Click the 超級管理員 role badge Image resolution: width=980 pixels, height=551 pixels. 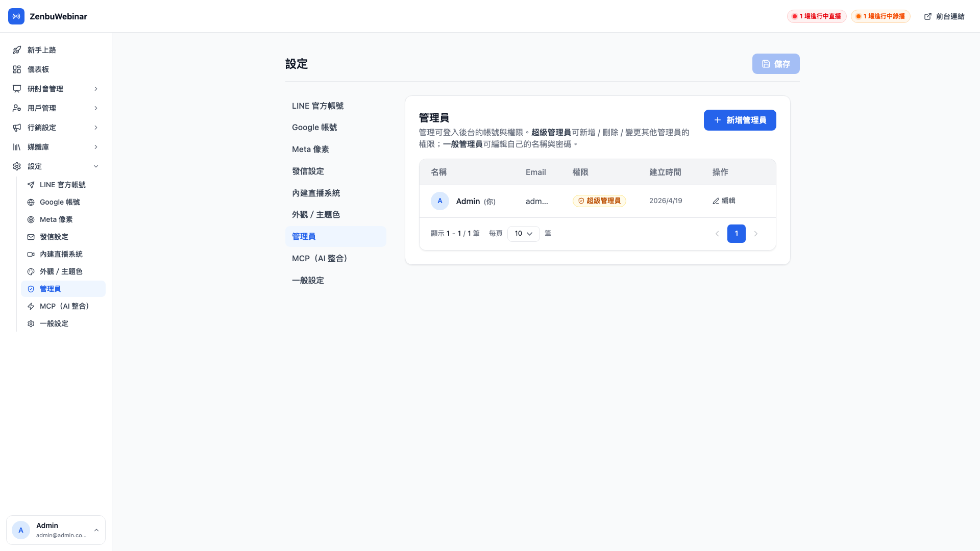[x=599, y=201]
